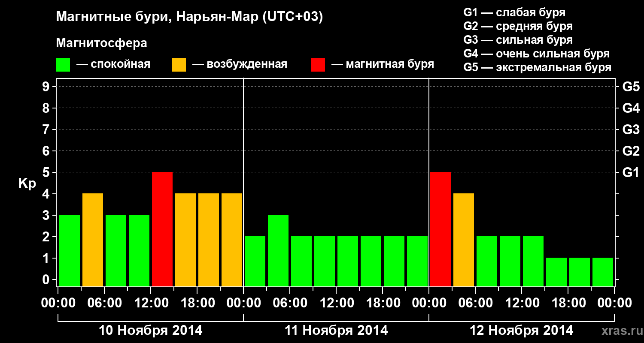Image resolution: width=644 pixels, height=343 pixels.
Task: Select the 'G2 — средняя буря' legend line
Action: [518, 26]
